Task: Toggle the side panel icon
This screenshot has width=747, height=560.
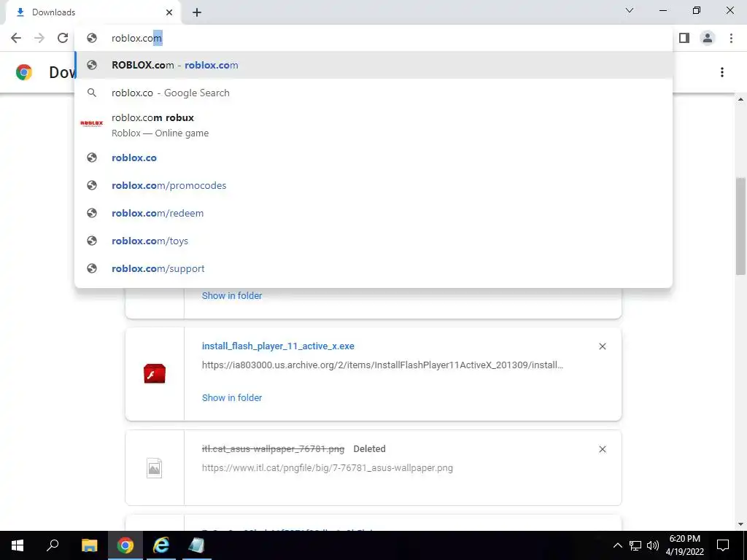Action: point(684,38)
